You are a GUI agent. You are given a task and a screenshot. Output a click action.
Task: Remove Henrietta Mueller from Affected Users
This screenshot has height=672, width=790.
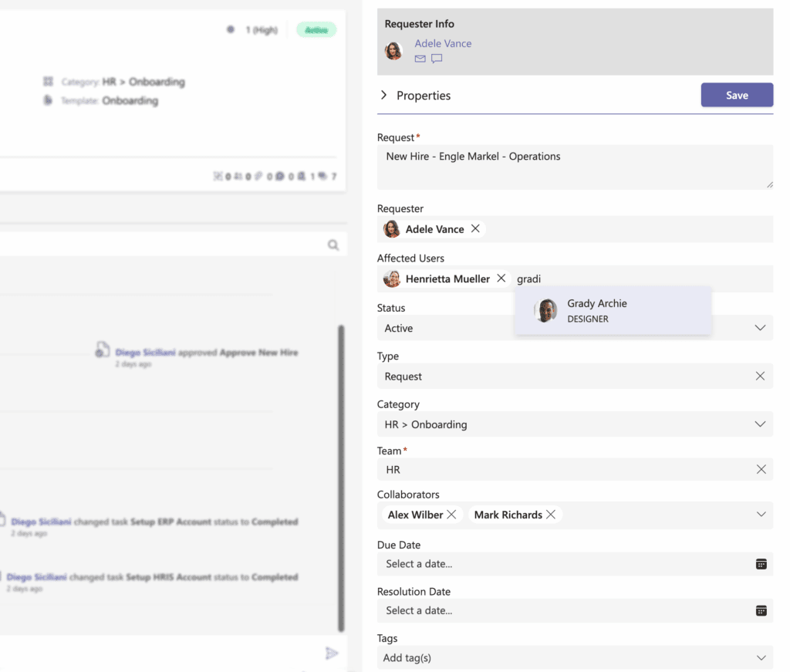[501, 279]
